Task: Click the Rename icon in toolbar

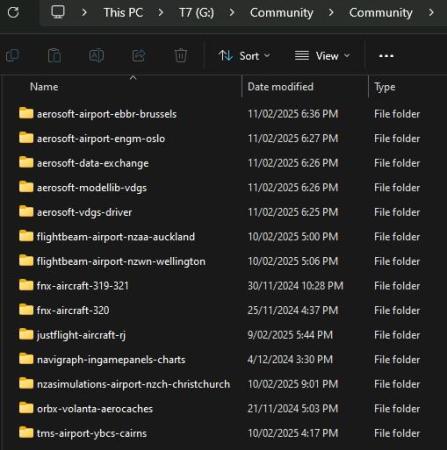Action: click(x=96, y=56)
